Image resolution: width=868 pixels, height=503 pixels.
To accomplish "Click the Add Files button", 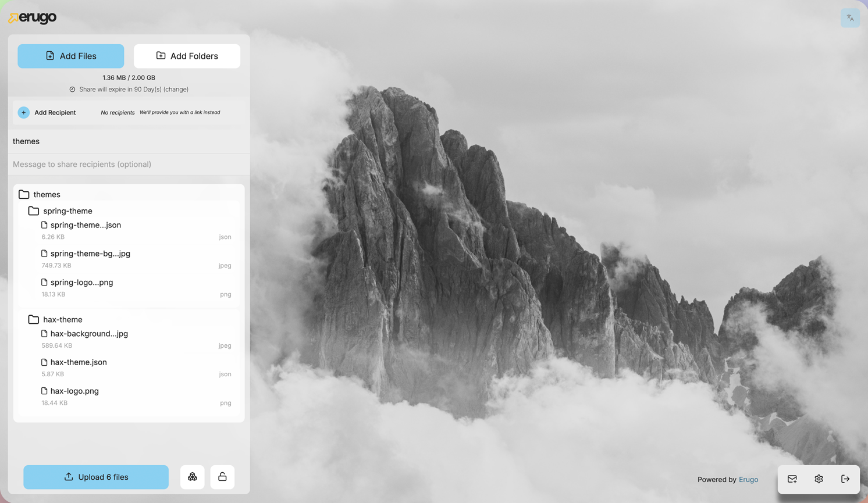I will coord(71,56).
